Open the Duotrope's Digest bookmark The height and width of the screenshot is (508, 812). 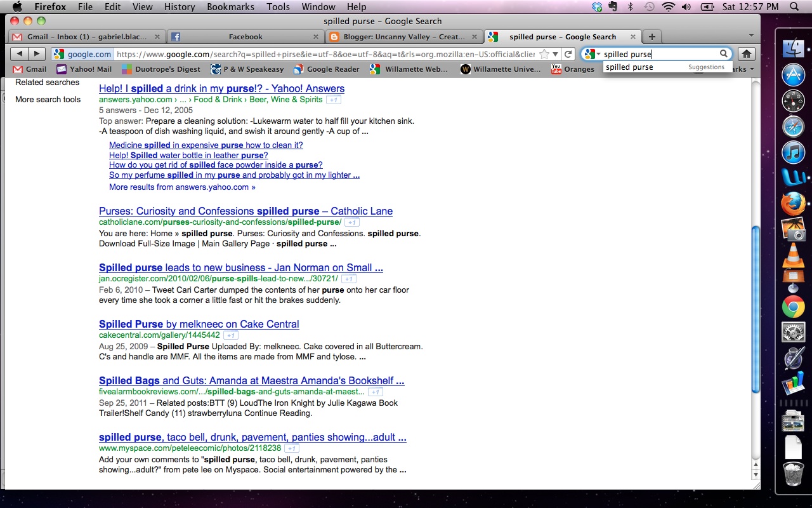tap(161, 69)
